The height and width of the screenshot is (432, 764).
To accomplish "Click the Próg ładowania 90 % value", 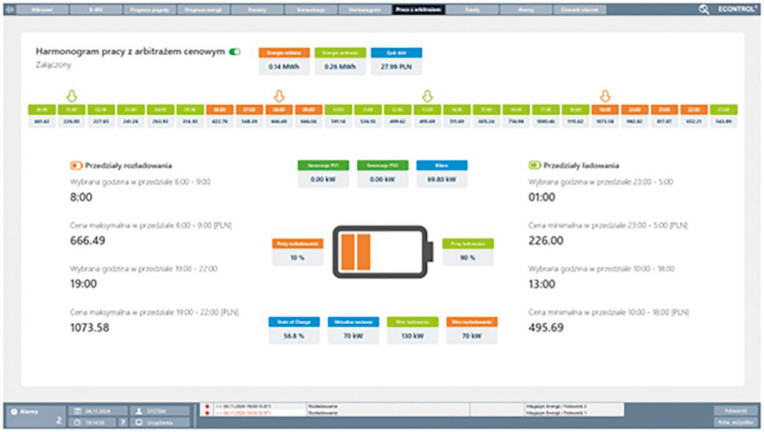I will pyautogui.click(x=468, y=257).
